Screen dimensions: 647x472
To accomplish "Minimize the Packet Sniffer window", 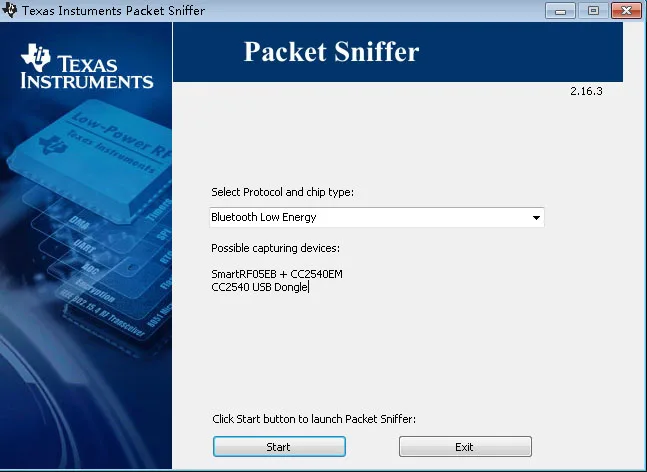I will click(560, 10).
